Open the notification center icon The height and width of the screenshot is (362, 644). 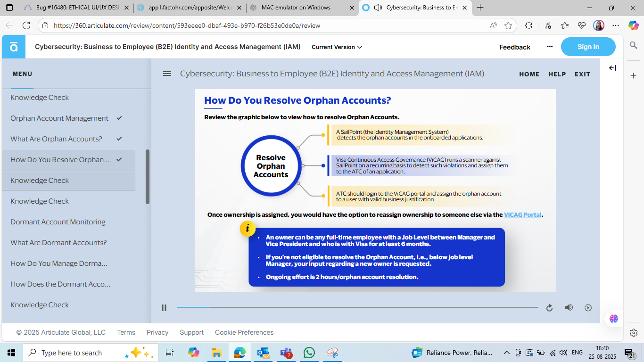coord(630,353)
